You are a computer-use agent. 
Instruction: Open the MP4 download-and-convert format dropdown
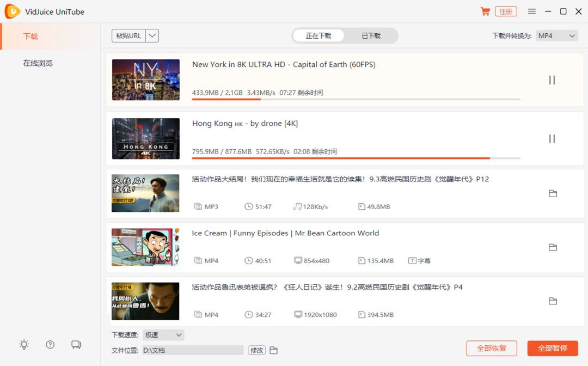pyautogui.click(x=557, y=36)
